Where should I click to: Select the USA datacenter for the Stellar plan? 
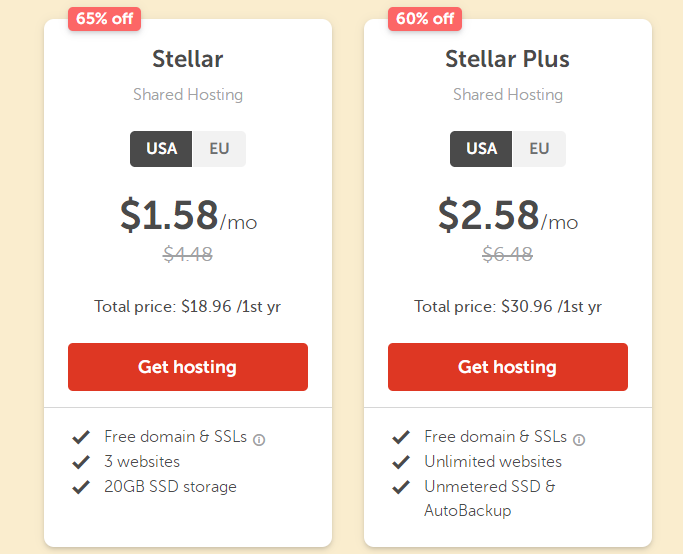161,149
